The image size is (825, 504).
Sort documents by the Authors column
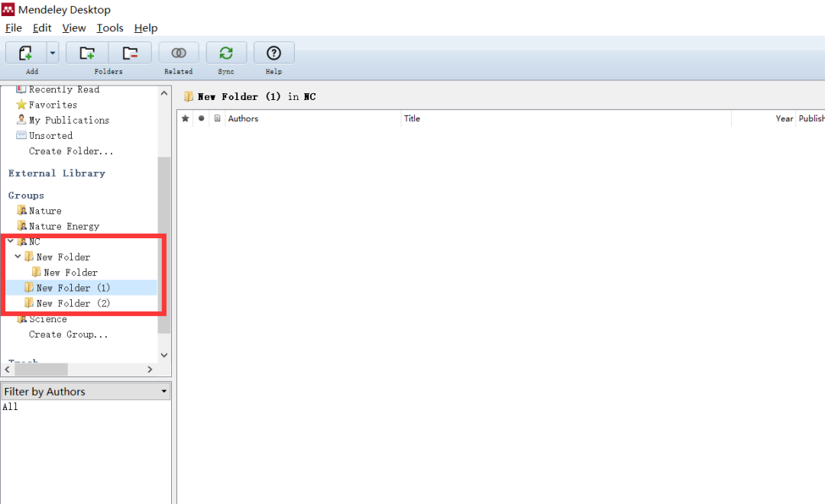pos(314,118)
